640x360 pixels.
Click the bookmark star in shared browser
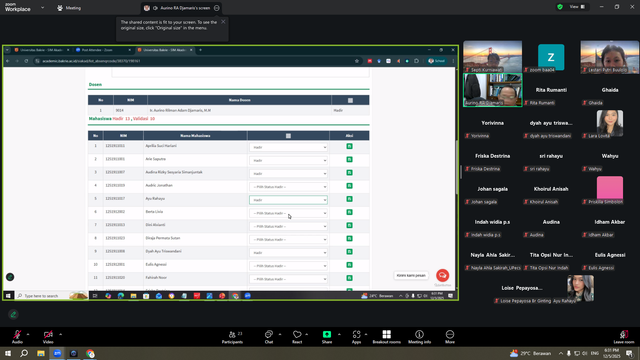click(x=357, y=61)
